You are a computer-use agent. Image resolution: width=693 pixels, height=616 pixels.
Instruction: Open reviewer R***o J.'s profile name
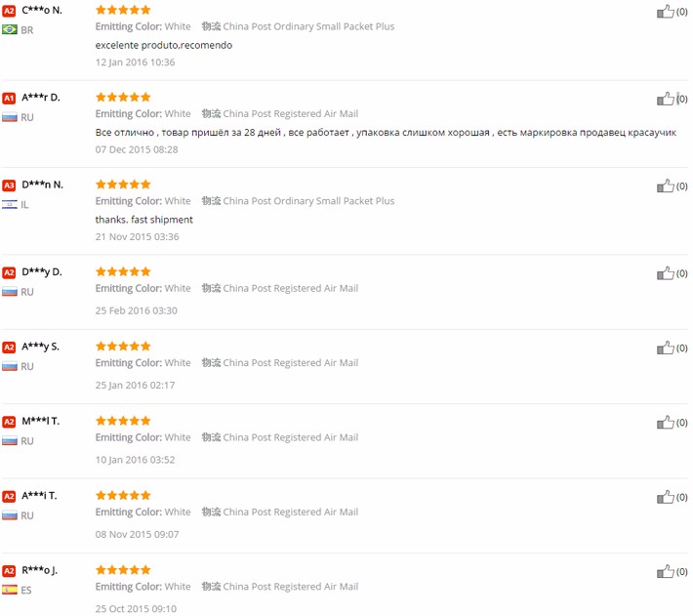click(x=40, y=570)
